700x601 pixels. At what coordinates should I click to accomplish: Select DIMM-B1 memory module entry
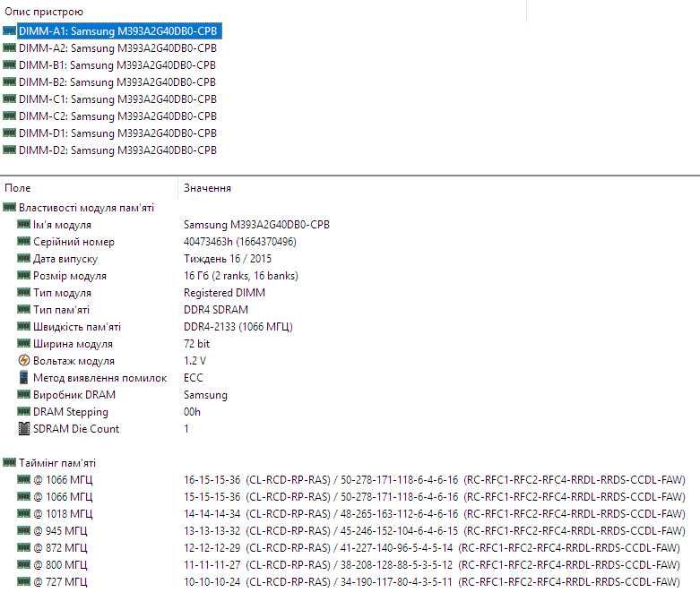117,65
